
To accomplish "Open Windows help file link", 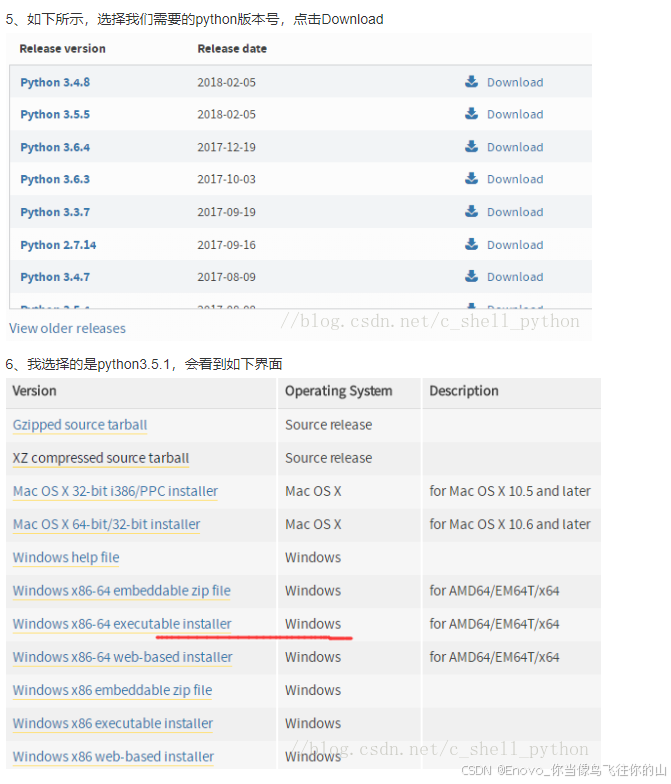I will [66, 558].
